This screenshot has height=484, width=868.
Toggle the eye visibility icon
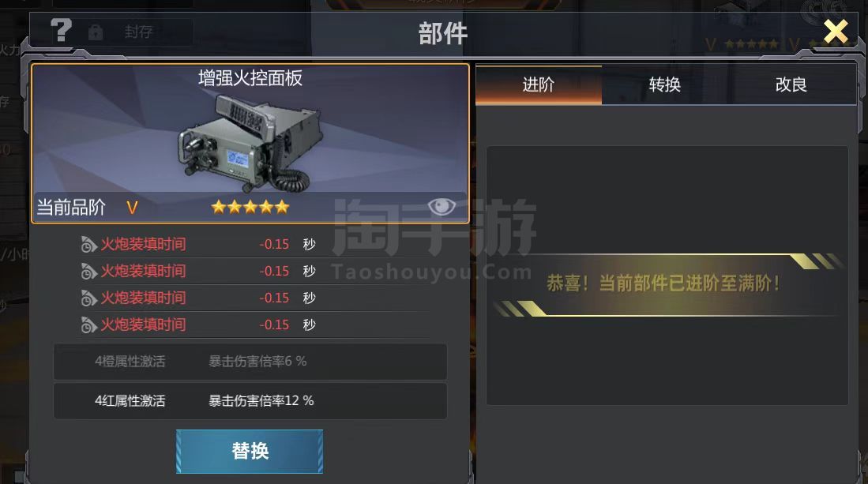[x=442, y=207]
